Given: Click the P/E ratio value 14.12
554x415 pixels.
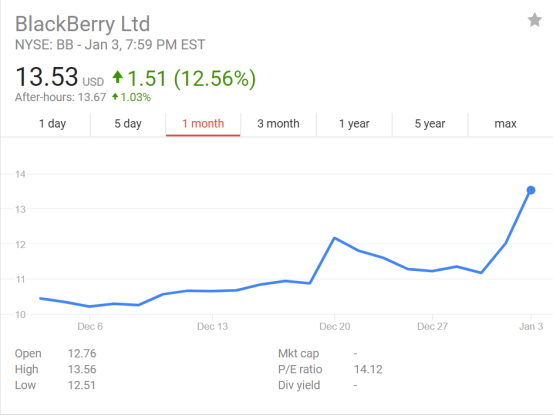Looking at the screenshot, I should [368, 369].
